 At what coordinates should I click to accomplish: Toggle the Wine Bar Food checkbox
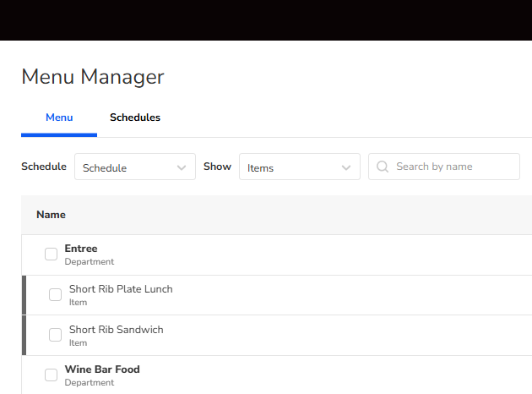click(x=52, y=375)
